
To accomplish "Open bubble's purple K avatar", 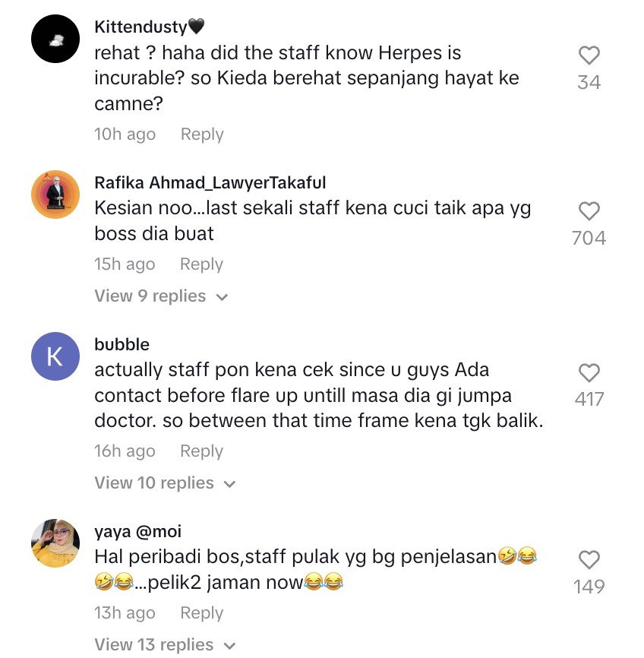I will pos(55,356).
